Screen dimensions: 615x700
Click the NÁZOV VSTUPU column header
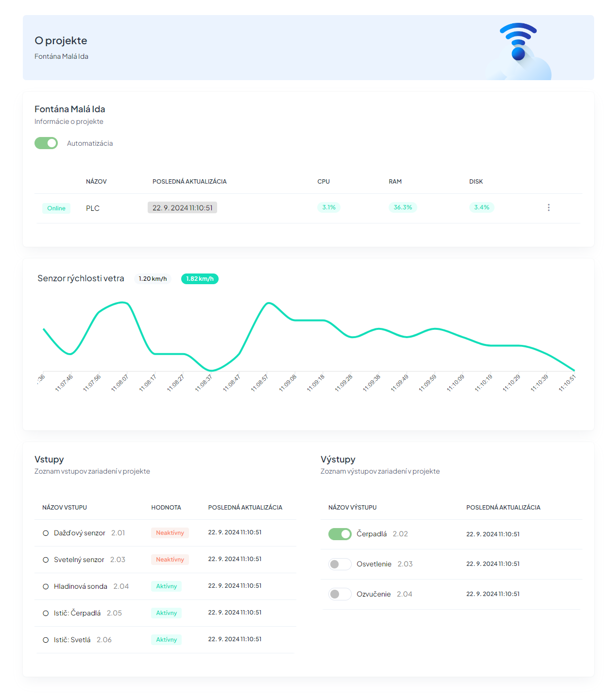65,508
